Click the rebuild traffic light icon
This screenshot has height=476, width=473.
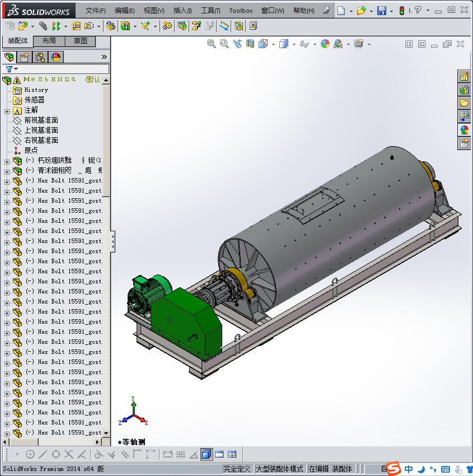click(402, 11)
